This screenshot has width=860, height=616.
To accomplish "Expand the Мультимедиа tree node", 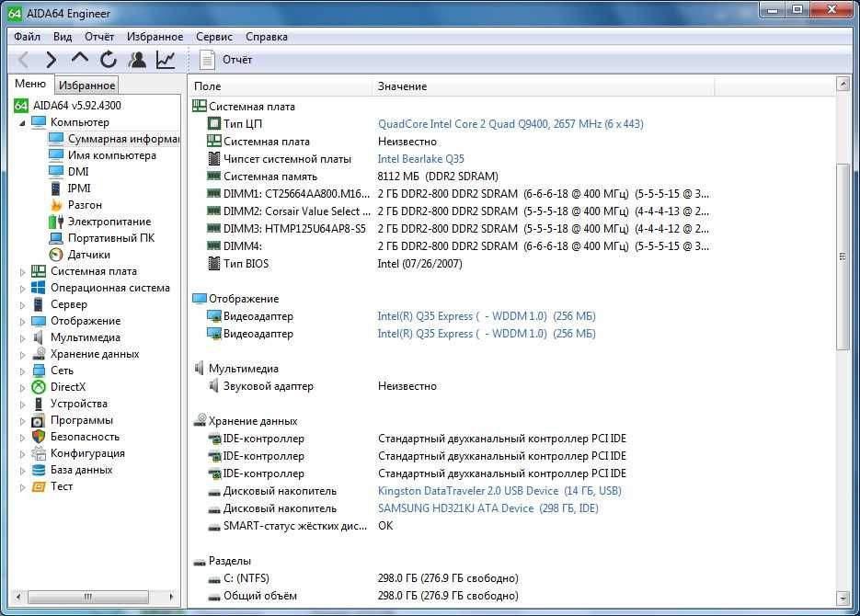I will (22, 338).
